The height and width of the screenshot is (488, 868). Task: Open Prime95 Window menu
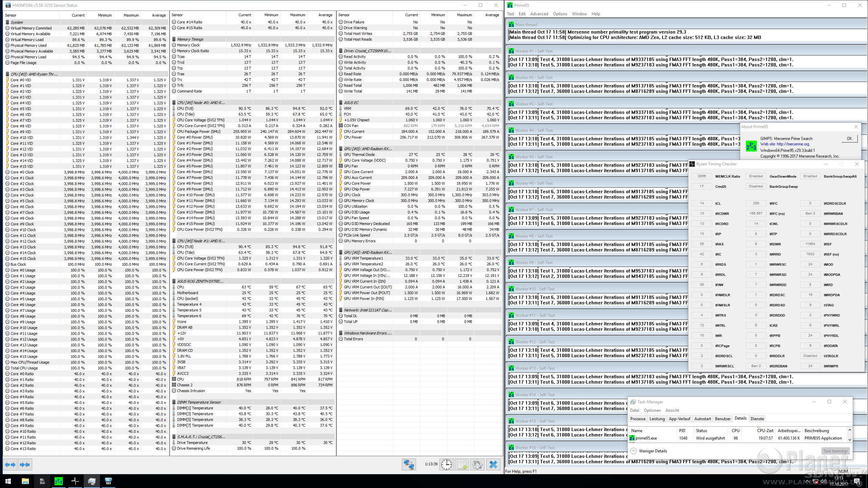tap(579, 14)
